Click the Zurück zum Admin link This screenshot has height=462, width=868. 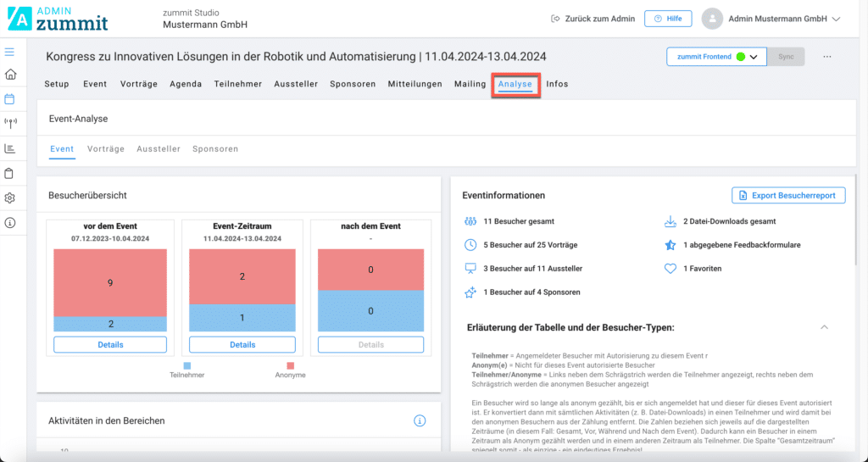pyautogui.click(x=593, y=19)
